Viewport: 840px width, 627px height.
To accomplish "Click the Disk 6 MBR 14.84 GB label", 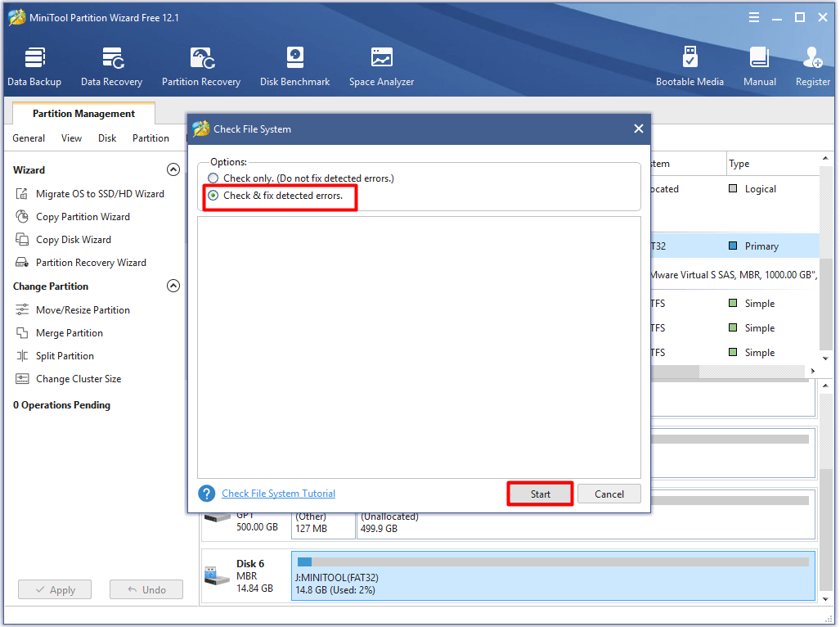I will tap(254, 576).
